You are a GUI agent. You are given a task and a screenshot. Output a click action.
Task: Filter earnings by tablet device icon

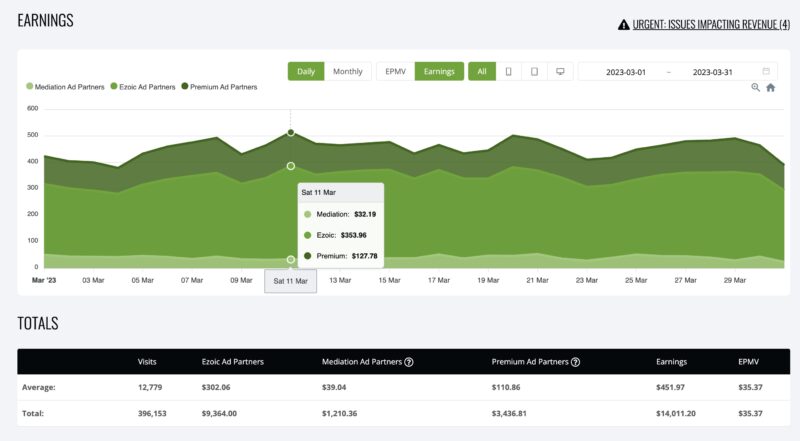tap(535, 71)
